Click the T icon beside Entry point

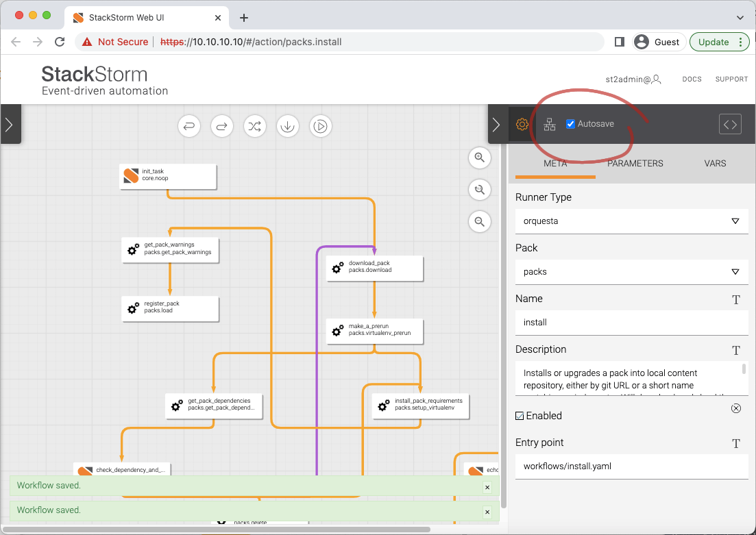(735, 443)
